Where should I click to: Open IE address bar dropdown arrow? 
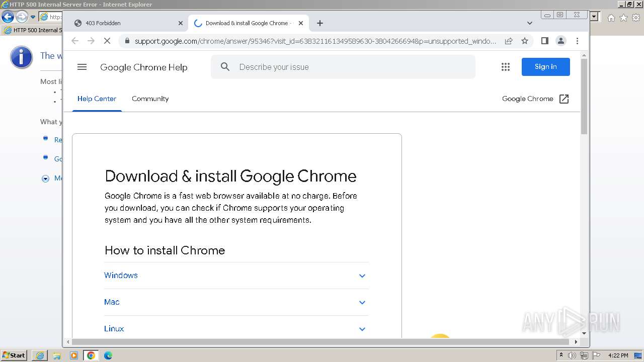pyautogui.click(x=595, y=17)
